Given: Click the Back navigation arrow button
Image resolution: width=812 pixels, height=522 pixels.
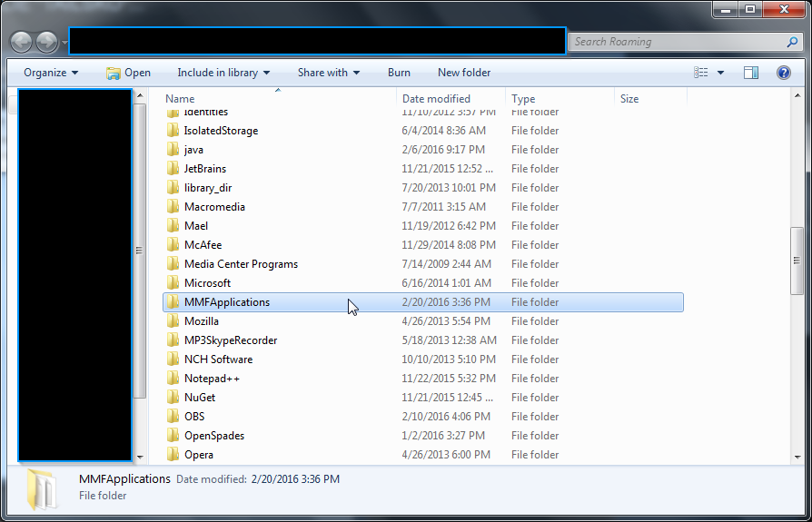Looking at the screenshot, I should click(22, 42).
